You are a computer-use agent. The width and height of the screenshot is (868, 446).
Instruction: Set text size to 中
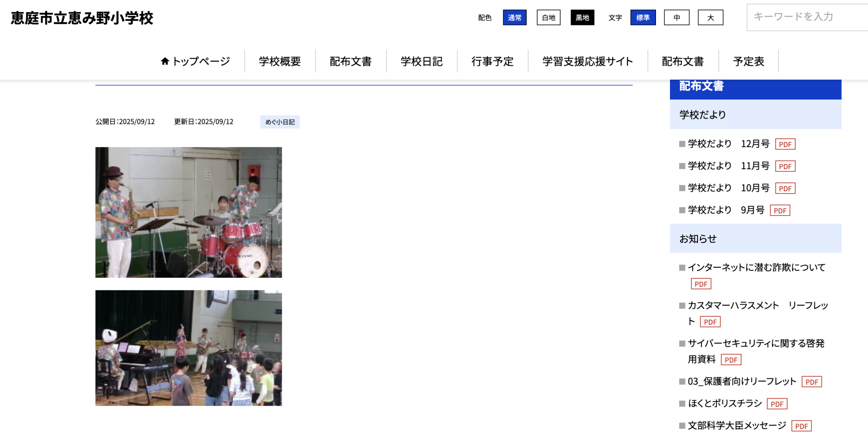[676, 18]
